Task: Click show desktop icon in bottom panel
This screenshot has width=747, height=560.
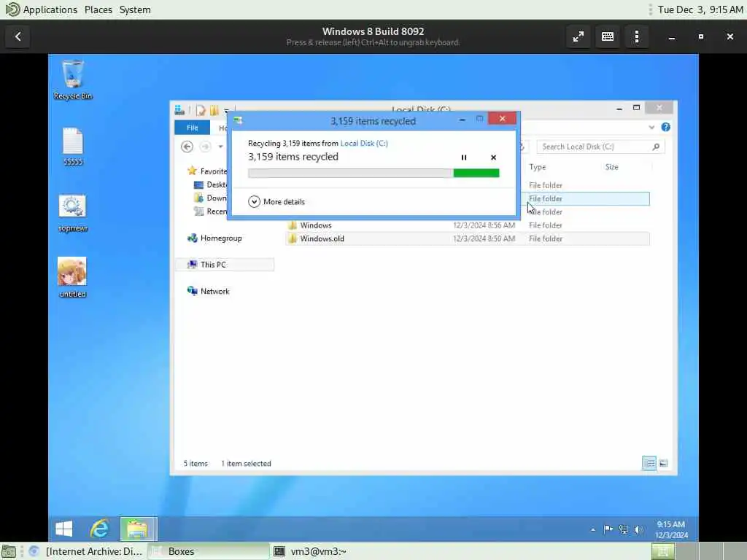Action: [x=9, y=551]
